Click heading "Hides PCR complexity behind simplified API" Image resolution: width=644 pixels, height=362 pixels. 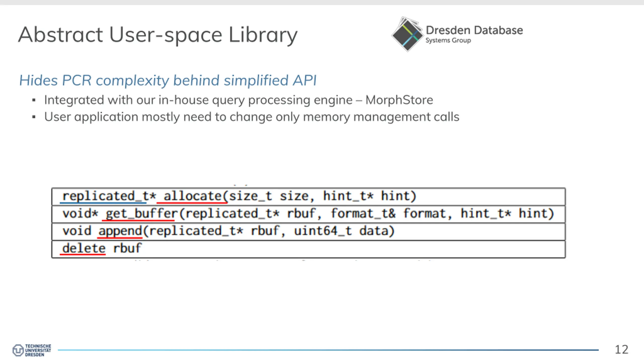(168, 80)
